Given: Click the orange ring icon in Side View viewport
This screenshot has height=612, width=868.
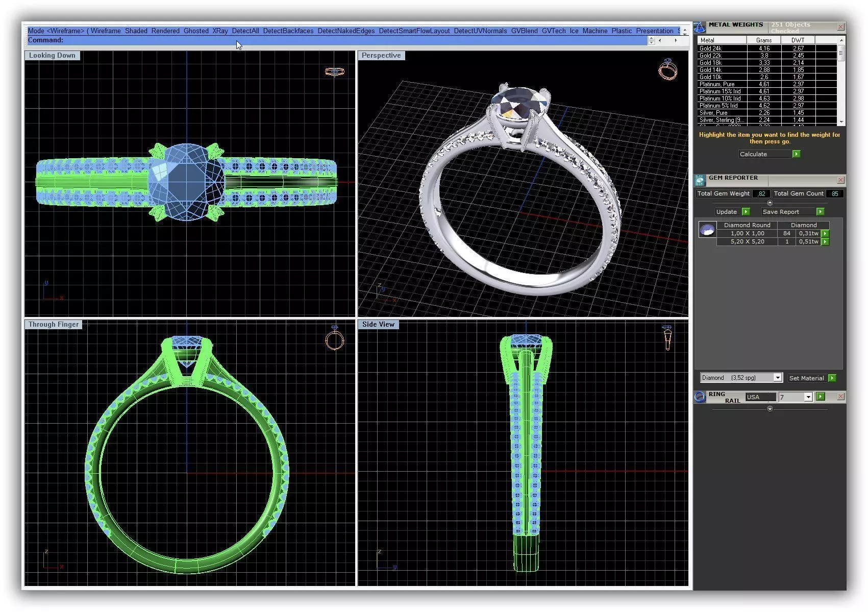Looking at the screenshot, I should click(x=667, y=338).
